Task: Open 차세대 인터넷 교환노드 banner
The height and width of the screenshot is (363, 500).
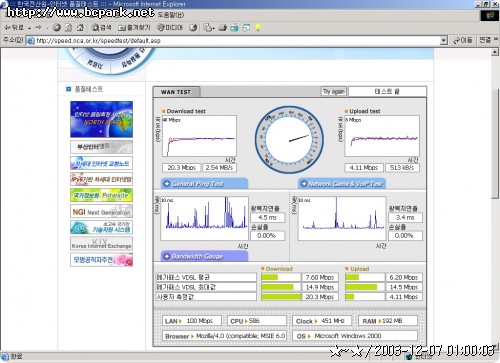Action: click(x=101, y=163)
